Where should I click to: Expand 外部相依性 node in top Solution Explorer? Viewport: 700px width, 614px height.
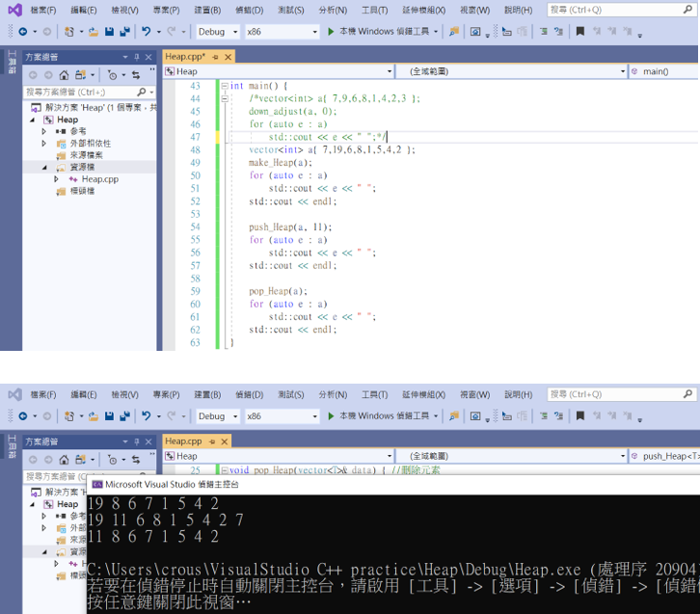tap(43, 144)
